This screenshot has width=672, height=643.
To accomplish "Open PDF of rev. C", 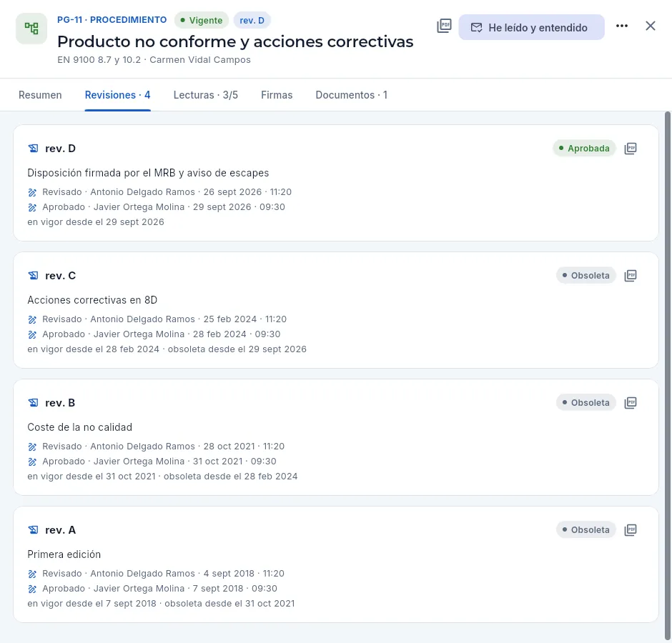I will coord(631,276).
